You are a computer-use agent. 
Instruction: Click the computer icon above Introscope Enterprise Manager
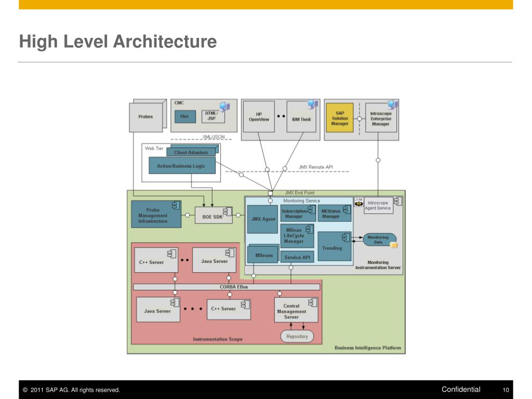[393, 104]
